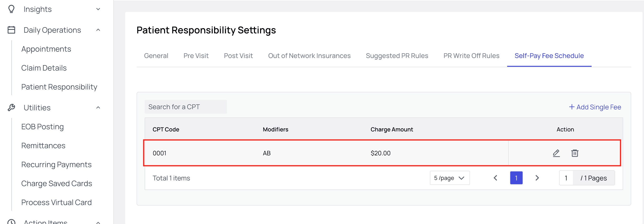Collapse the Daily Operations section chevron
Viewport: 644px width, 224px height.
pos(98,30)
